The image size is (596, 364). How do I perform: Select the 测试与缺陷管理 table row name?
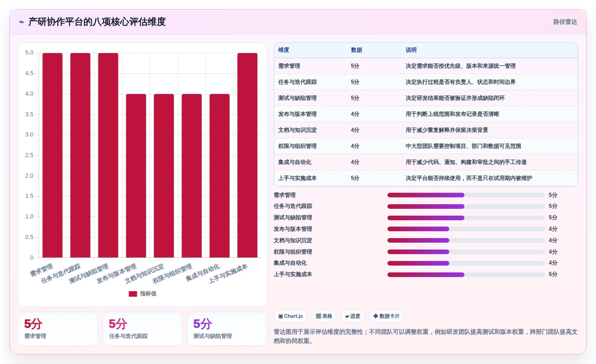click(x=298, y=98)
